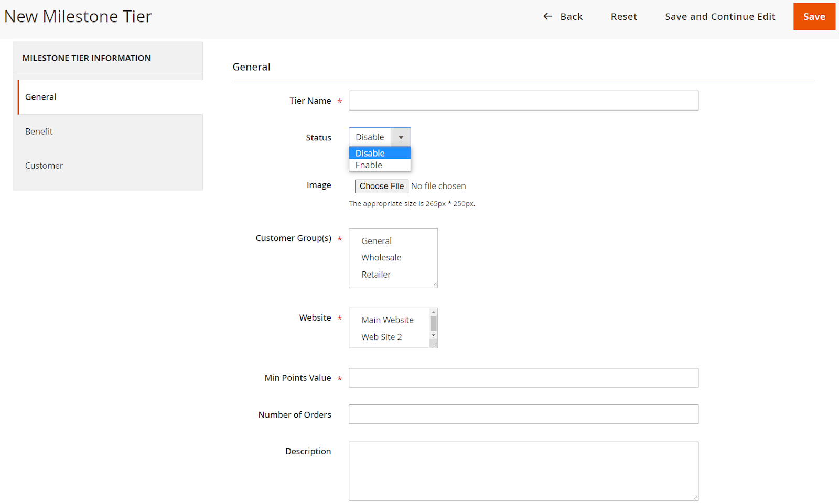Click into the Description text area
Screen dimensions: 839x504
(523, 471)
